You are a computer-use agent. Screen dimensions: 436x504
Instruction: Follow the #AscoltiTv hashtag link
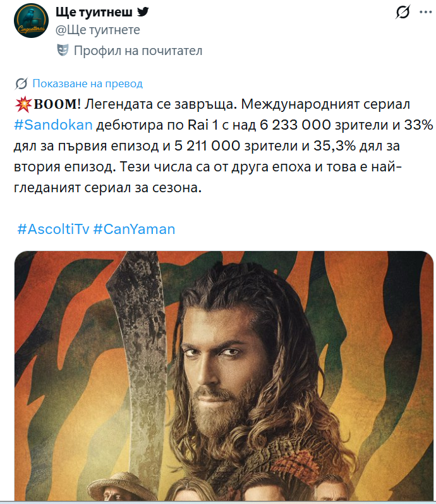tap(52, 229)
